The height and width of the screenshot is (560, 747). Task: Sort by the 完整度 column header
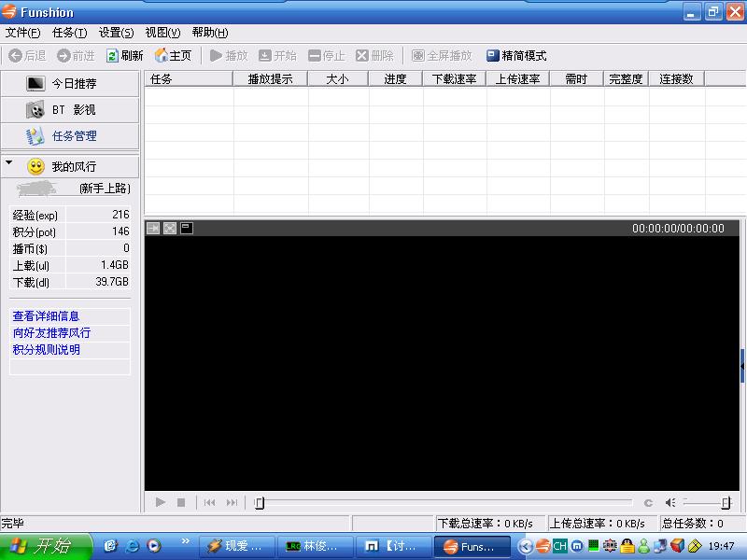coord(626,79)
